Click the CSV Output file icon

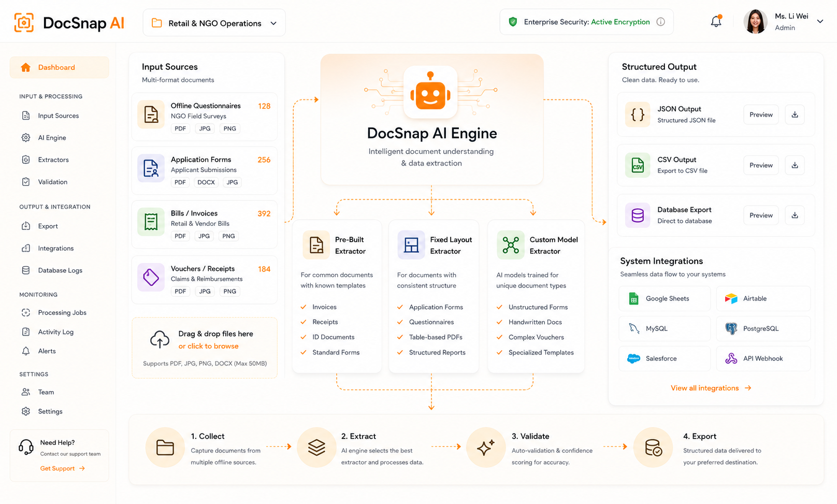[x=638, y=165]
